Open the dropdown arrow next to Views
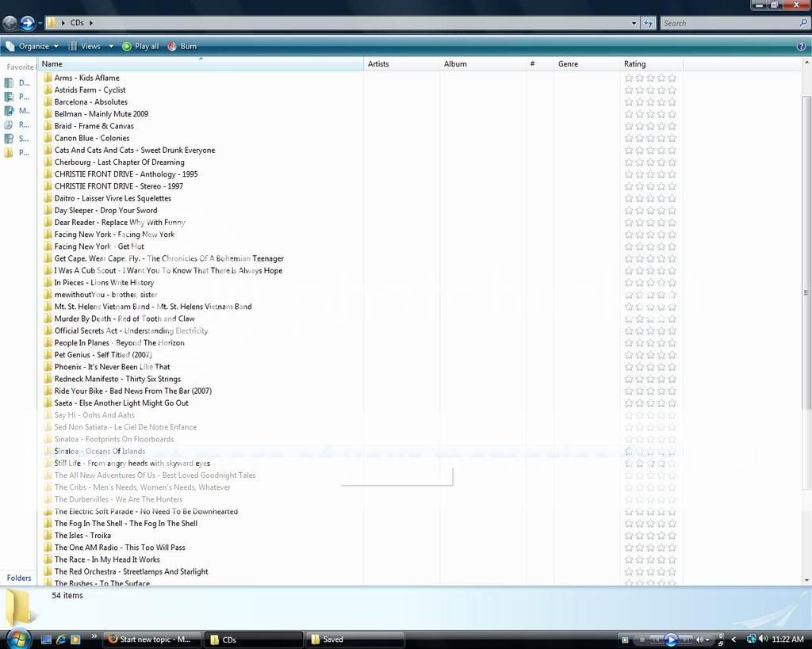The height and width of the screenshot is (649, 812). 111,46
